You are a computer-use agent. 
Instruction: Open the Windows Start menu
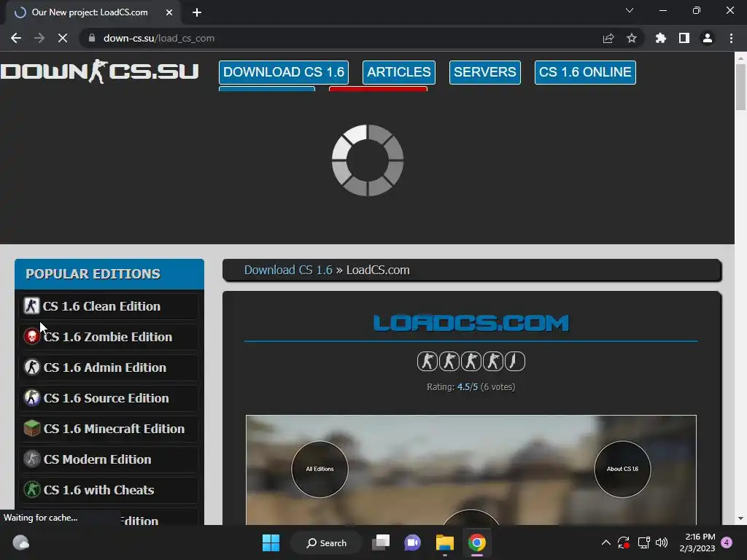271,542
